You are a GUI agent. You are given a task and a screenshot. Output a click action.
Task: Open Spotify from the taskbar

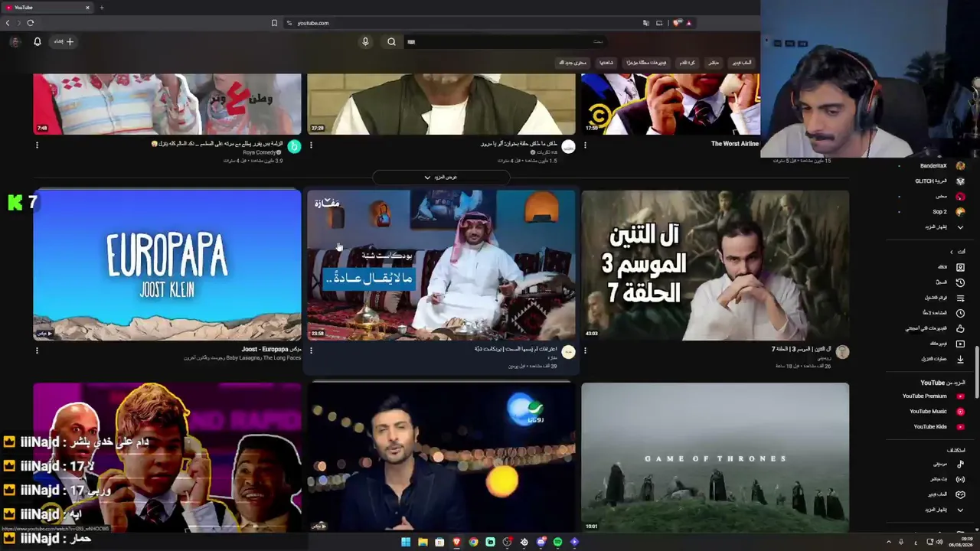[557, 542]
